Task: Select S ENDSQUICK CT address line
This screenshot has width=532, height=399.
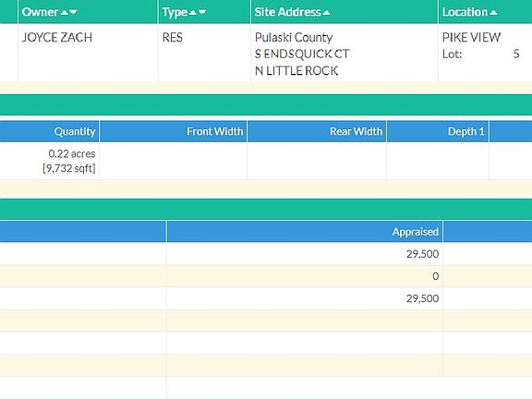Action: click(x=302, y=54)
